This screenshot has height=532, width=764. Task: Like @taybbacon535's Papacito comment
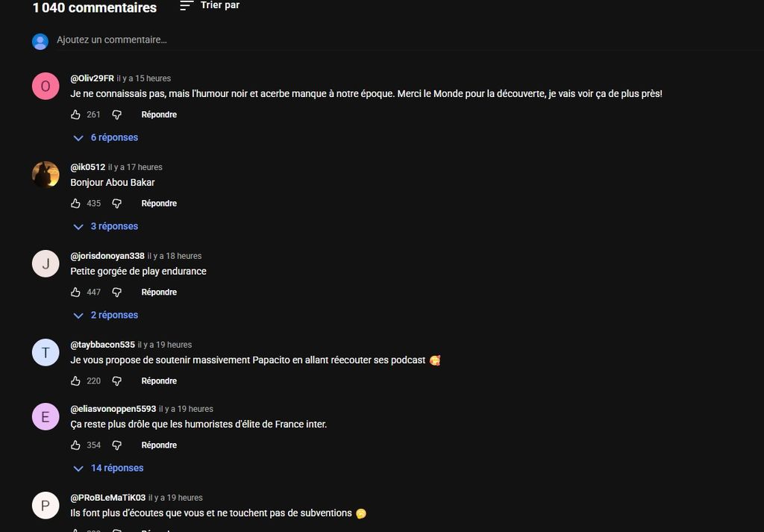tap(75, 381)
